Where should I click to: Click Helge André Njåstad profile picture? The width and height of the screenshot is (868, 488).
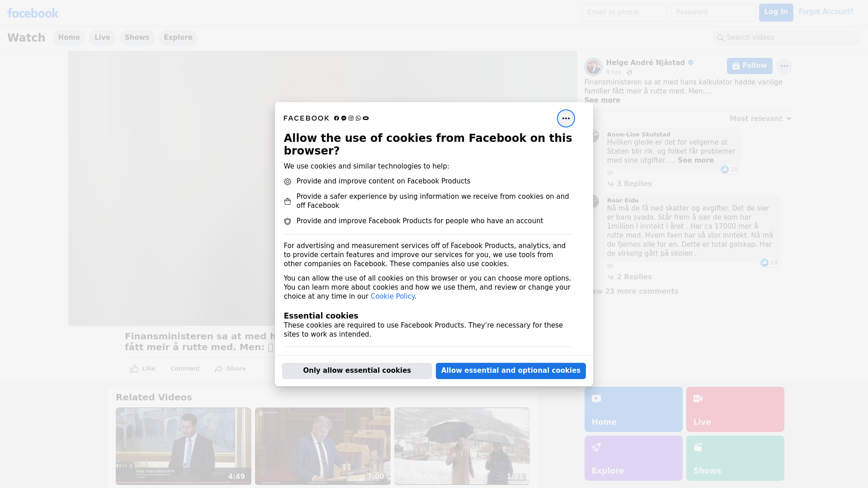click(x=593, y=67)
